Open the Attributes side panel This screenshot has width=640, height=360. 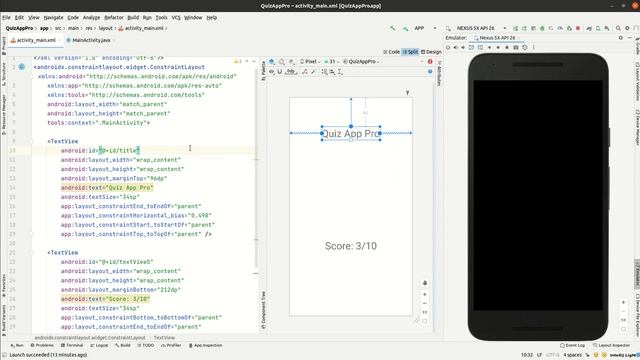coord(439,73)
